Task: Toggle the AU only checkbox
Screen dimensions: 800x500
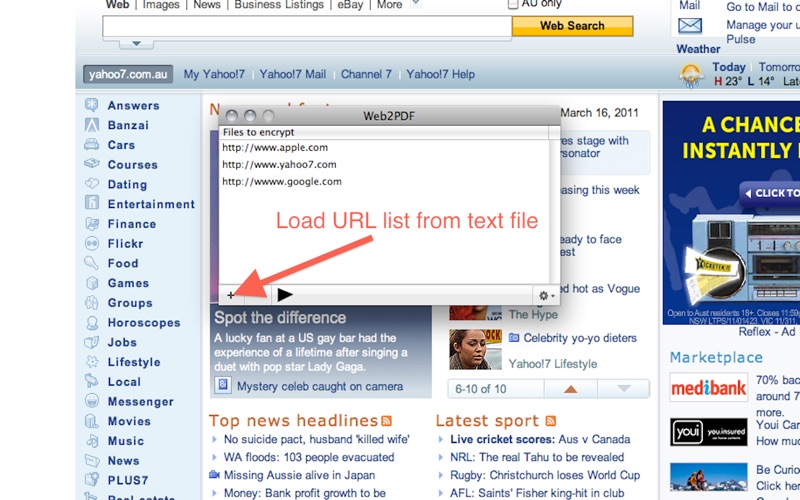Action: pyautogui.click(x=513, y=4)
